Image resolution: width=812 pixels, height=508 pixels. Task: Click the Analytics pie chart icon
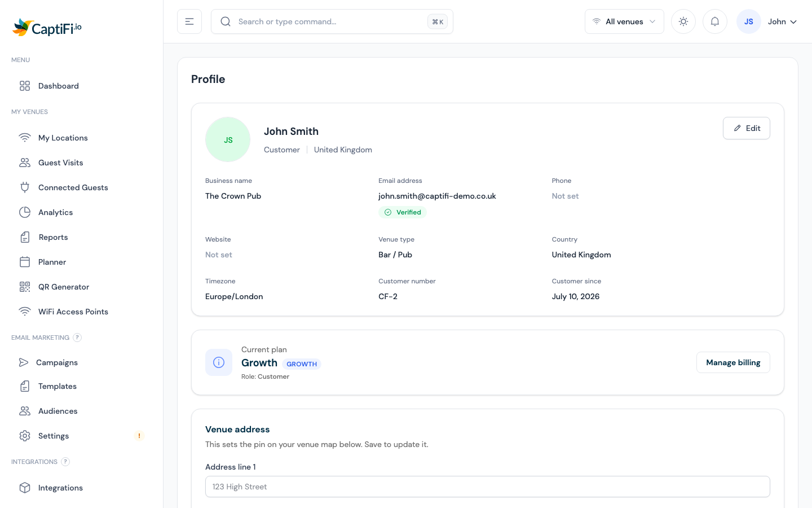[25, 212]
